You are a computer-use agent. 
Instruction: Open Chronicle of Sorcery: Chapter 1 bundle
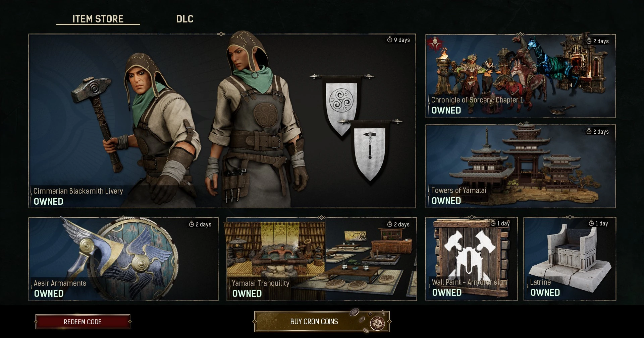pos(521,76)
